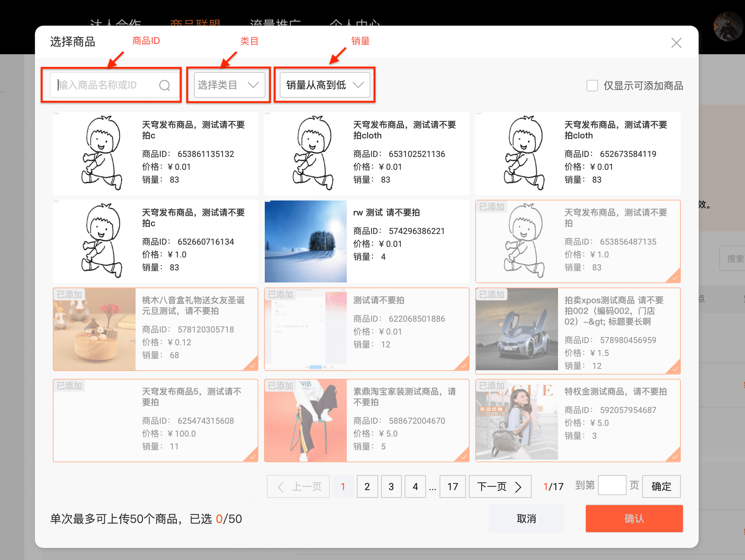Open the 选择类目 dropdown
The image size is (745, 560).
tap(229, 85)
